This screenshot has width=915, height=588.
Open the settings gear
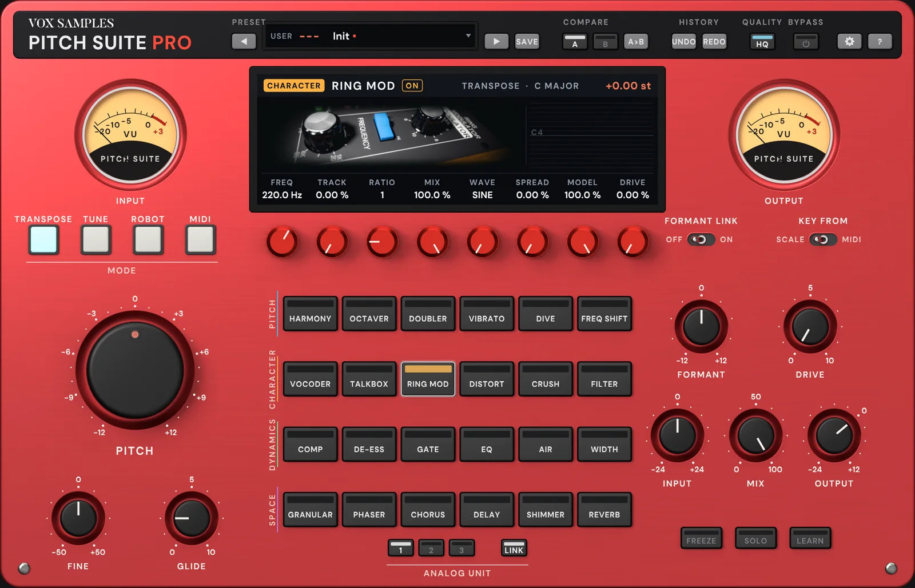(849, 41)
